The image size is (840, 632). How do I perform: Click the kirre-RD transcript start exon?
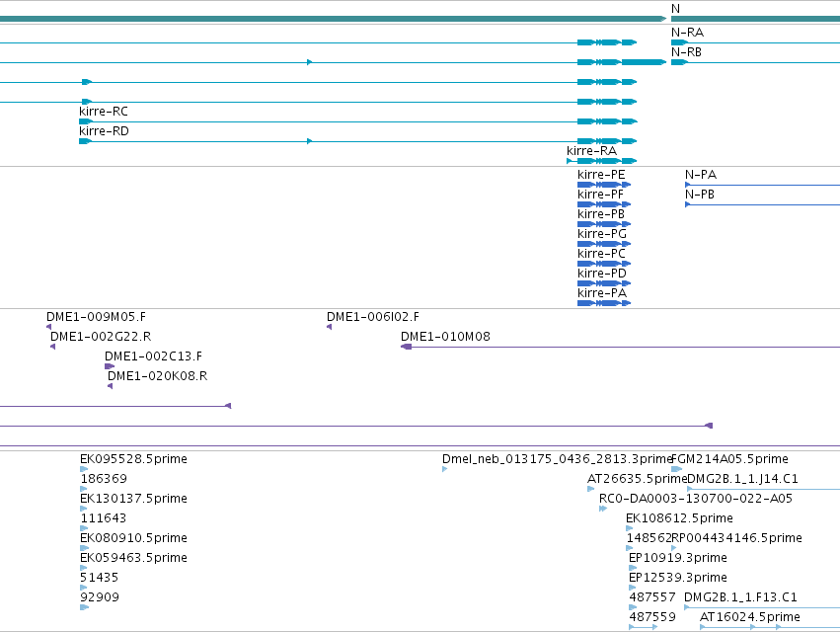pyautogui.click(x=85, y=141)
